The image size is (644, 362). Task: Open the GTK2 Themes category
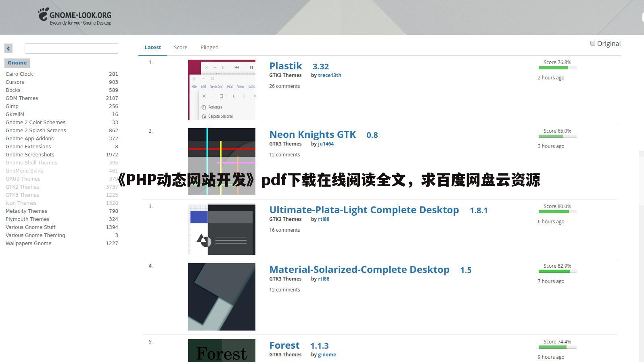23,187
